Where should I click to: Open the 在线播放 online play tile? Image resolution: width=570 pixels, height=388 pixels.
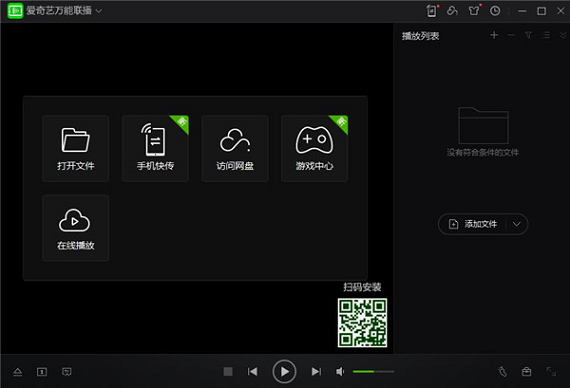coord(76,228)
